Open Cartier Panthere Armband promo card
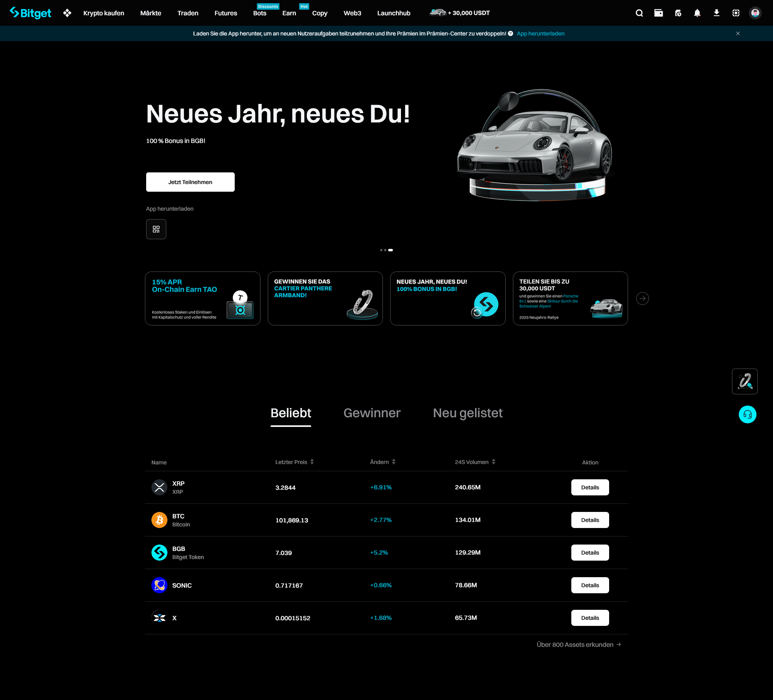Screen dimensions: 773x700 325,298
